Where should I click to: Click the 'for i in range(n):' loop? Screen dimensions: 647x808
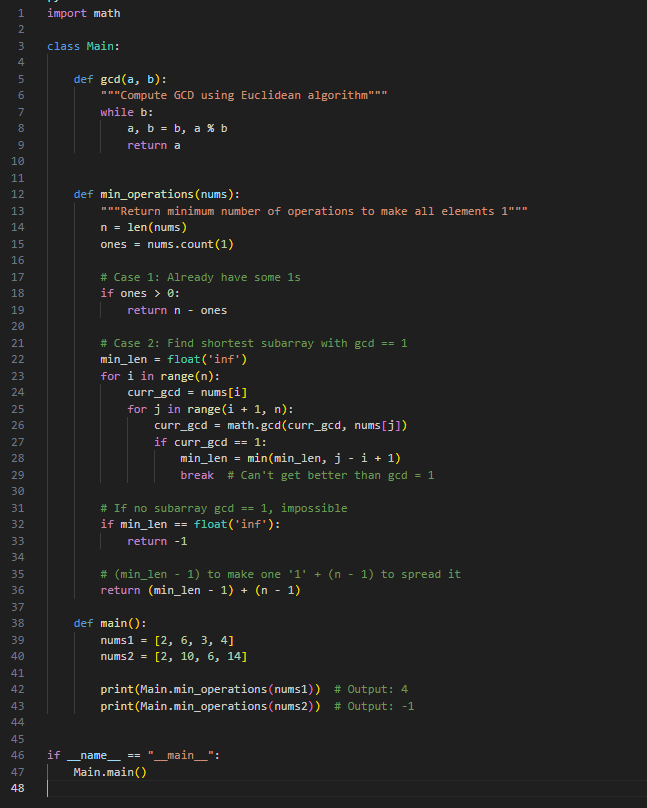(x=160, y=376)
